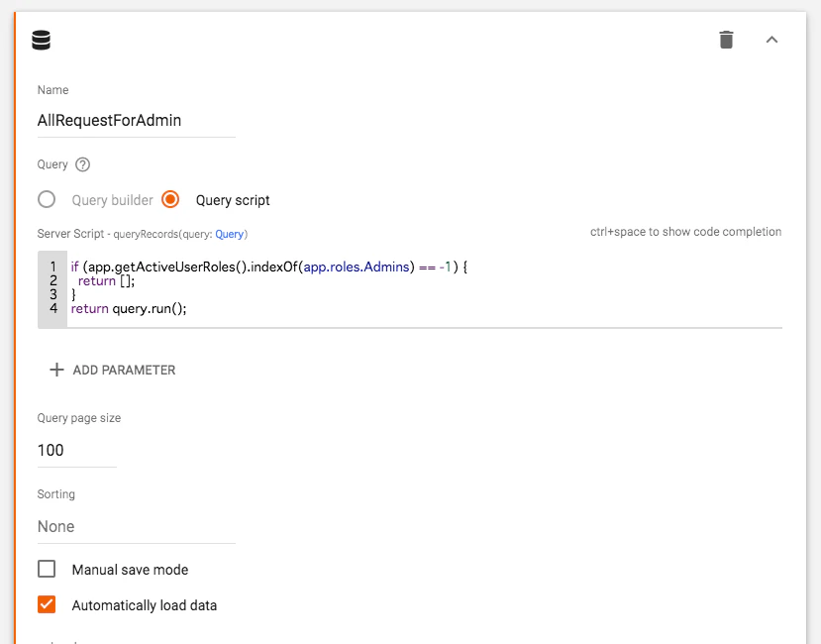Viewport: 821px width, 644px height.
Task: Click line number 3 in the gutter
Action: 53,294
